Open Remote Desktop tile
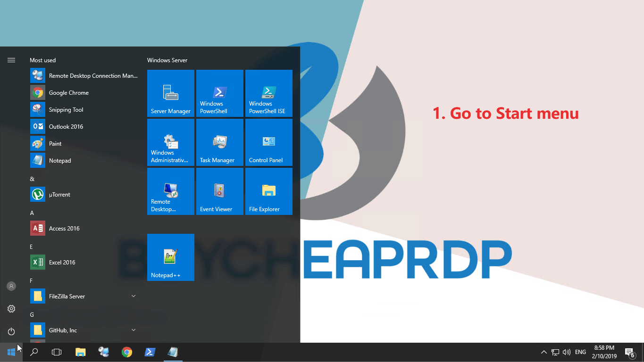 point(171,191)
